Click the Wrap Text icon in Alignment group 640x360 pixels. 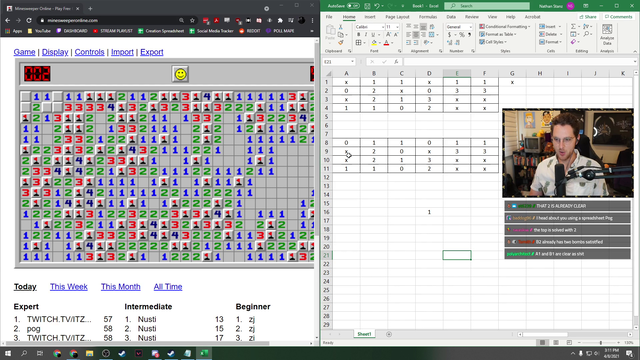point(432,27)
